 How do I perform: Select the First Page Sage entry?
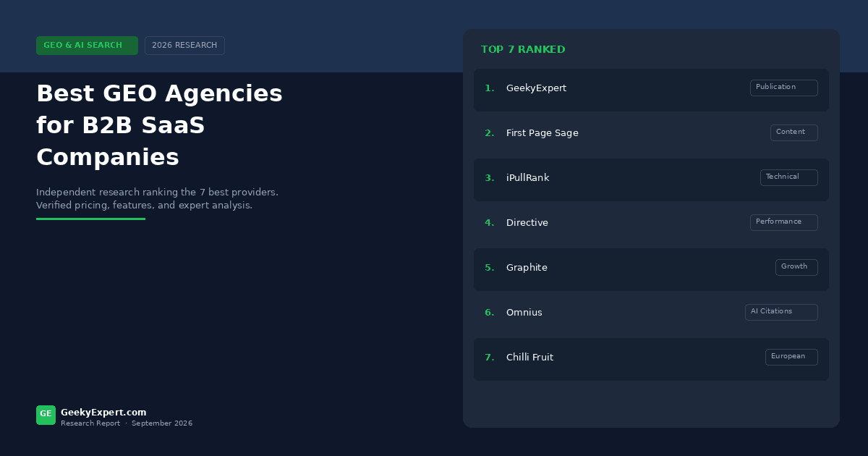[651, 135]
